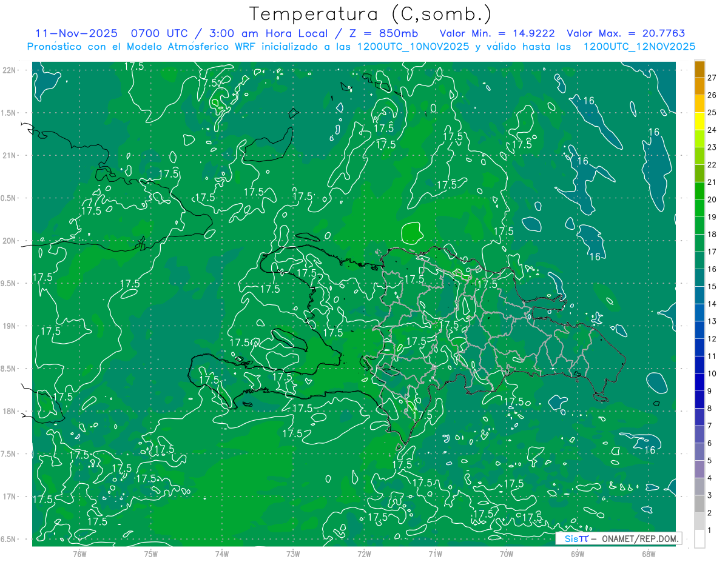The width and height of the screenshot is (728, 562).
Task: Click the legend value 20
Action: click(712, 199)
